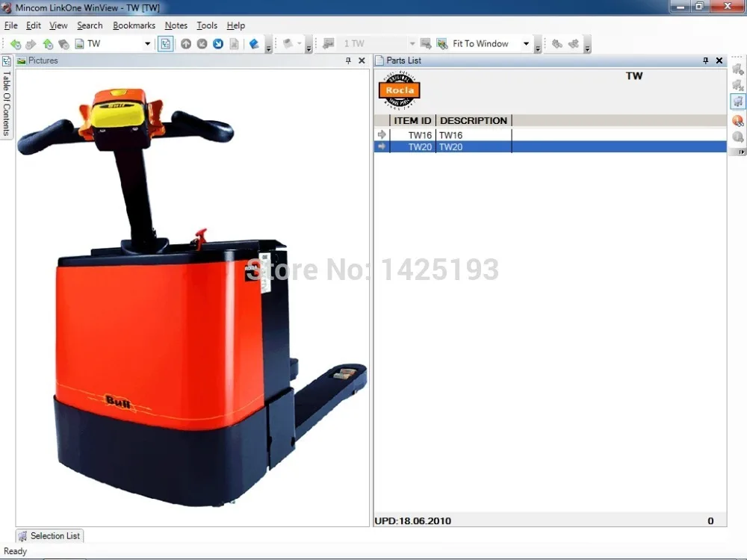Image resolution: width=747 pixels, height=560 pixels.
Task: Click the add-to-selection cart icon
Action: (738, 69)
